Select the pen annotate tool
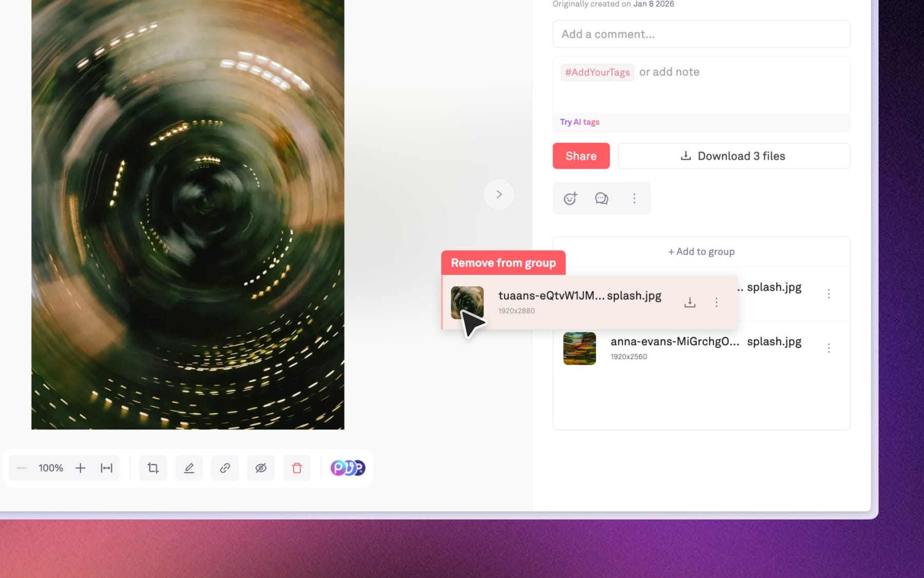This screenshot has width=924, height=578. click(x=189, y=468)
